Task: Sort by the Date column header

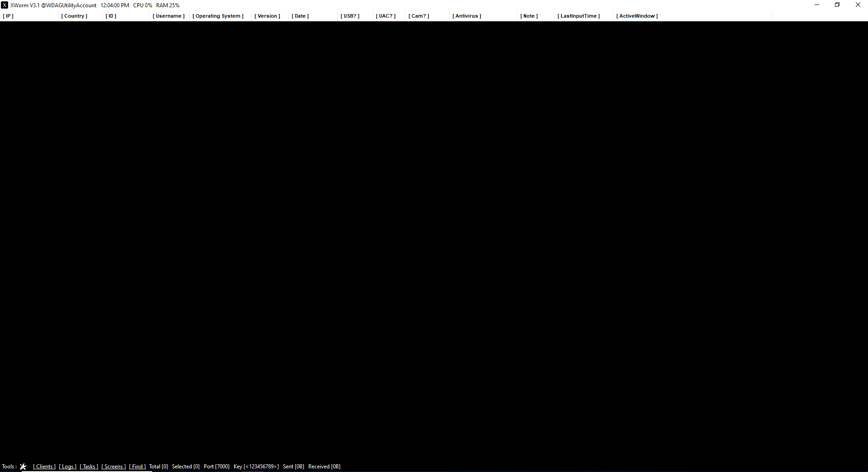Action: pyautogui.click(x=313, y=16)
